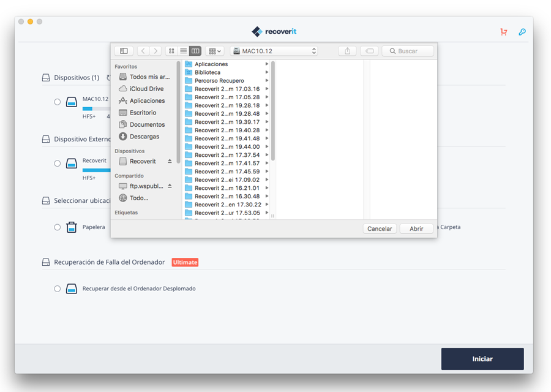Select folder Recoverit 2...m 19.28.18
Image resolution: width=551 pixels, height=392 pixels.
(x=225, y=105)
